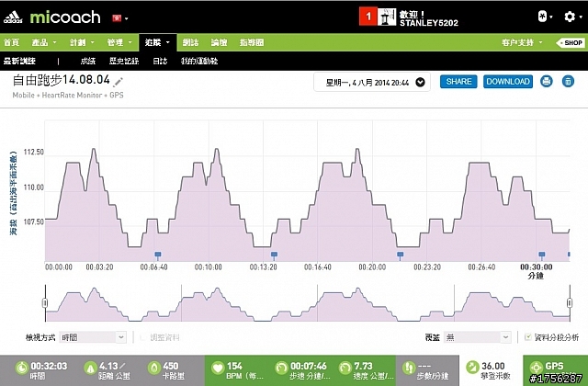Click the red notification badge showing 1
Viewport: 588px width, 386px height.
click(x=367, y=17)
